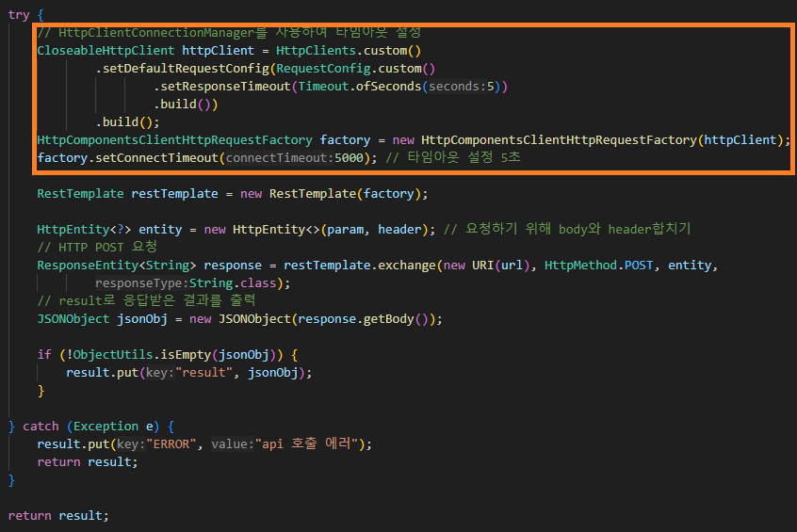797x532 pixels.
Task: Click the 'try {' keyword line
Action: point(26,15)
